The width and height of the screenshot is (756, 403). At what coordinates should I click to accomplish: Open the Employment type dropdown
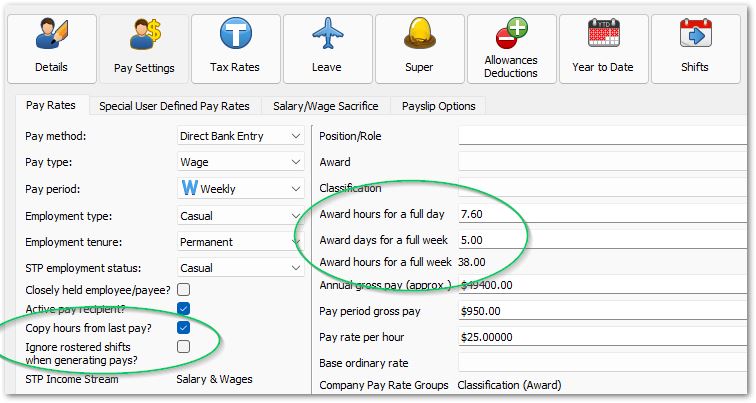[241, 215]
